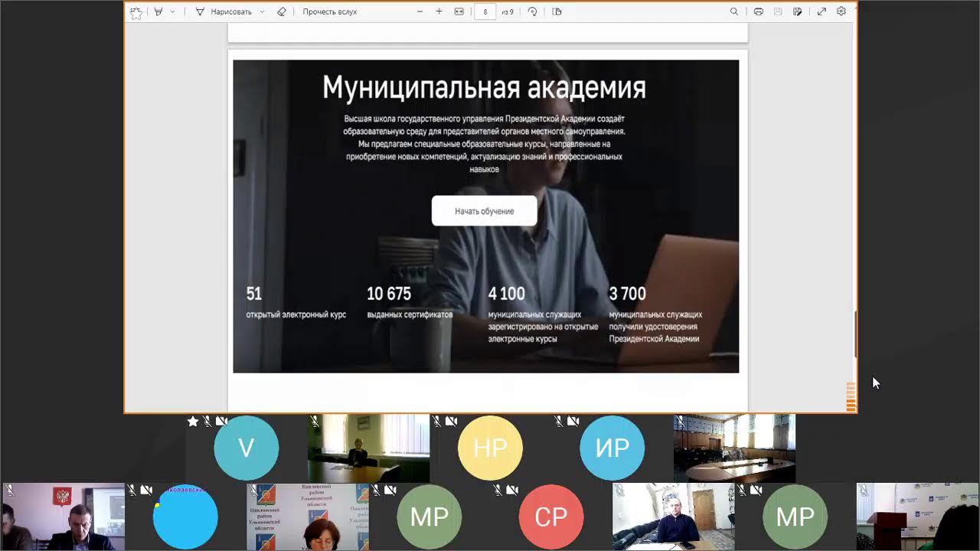Screen dimensions: 980x551
Task: Open the page view layout icon
Action: [x=557, y=11]
